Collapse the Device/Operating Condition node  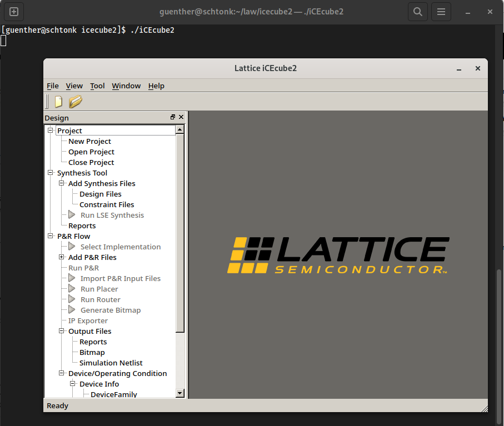coord(61,373)
